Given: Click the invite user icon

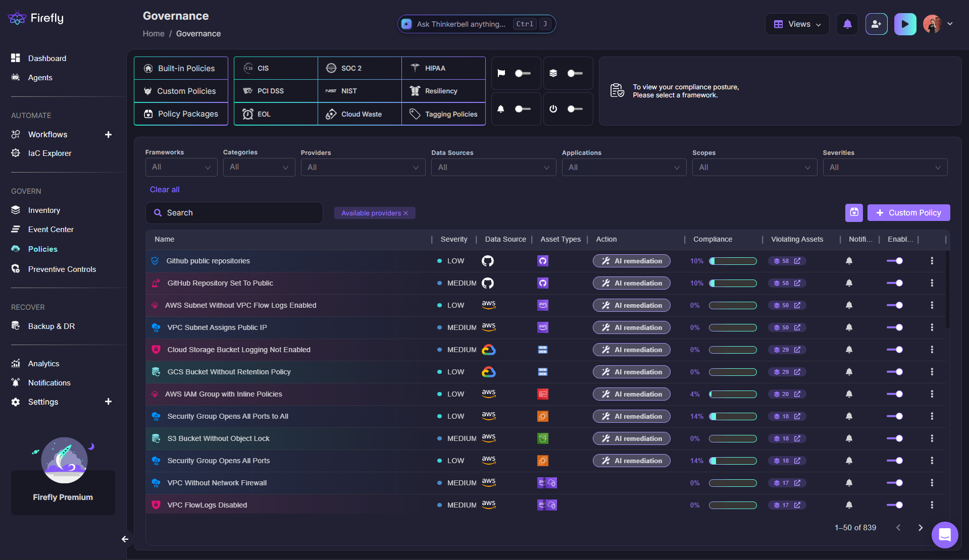Looking at the screenshot, I should pos(876,24).
